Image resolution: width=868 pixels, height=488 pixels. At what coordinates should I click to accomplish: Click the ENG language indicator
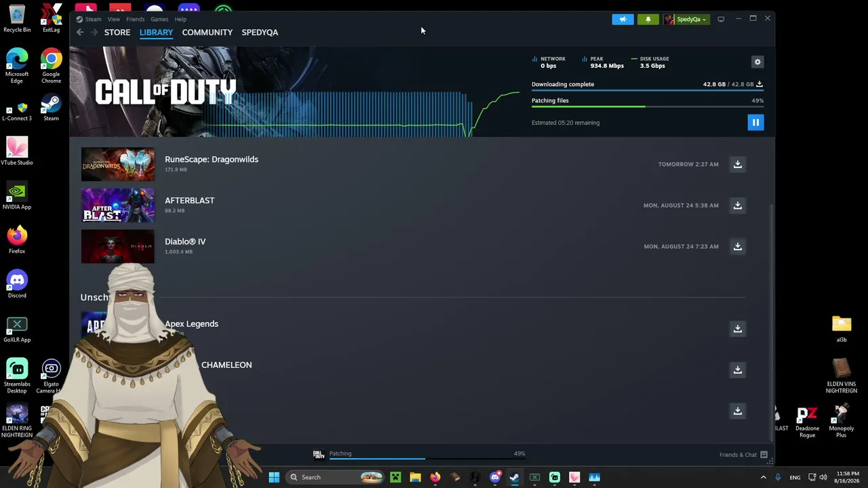point(795,477)
